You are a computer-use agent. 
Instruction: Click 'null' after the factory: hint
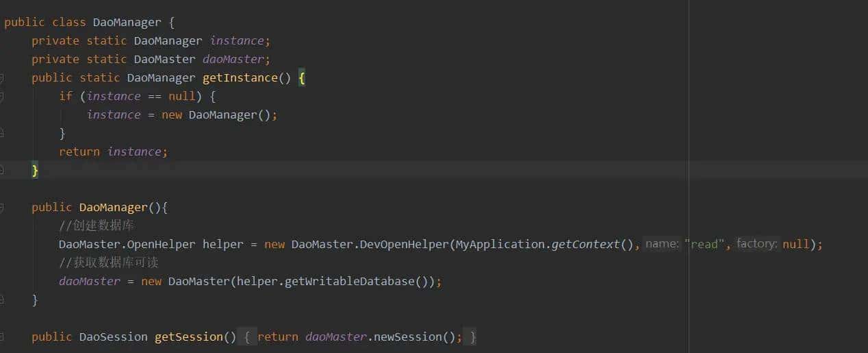click(796, 244)
